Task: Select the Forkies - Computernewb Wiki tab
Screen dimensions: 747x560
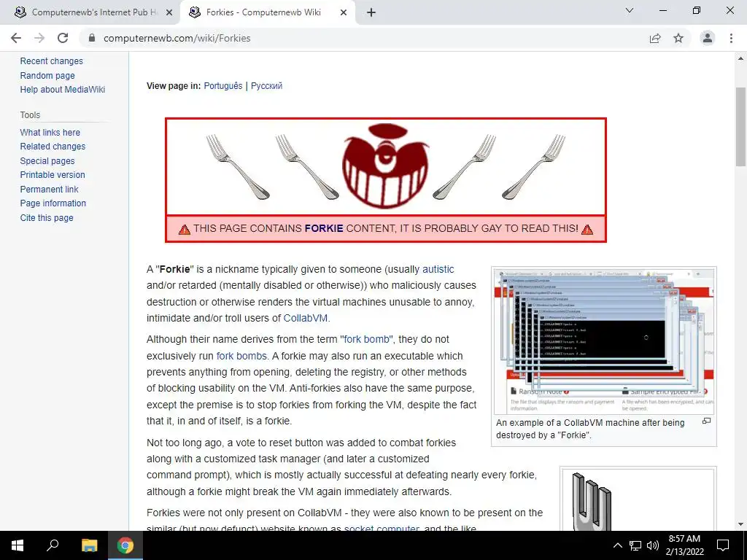Action: point(267,13)
